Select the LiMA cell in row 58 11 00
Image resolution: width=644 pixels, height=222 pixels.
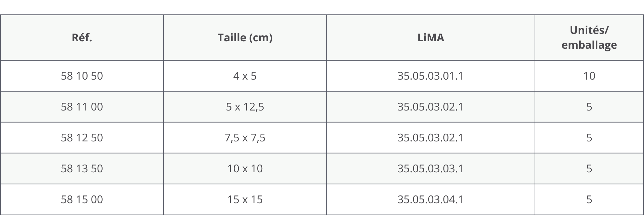tap(430, 107)
